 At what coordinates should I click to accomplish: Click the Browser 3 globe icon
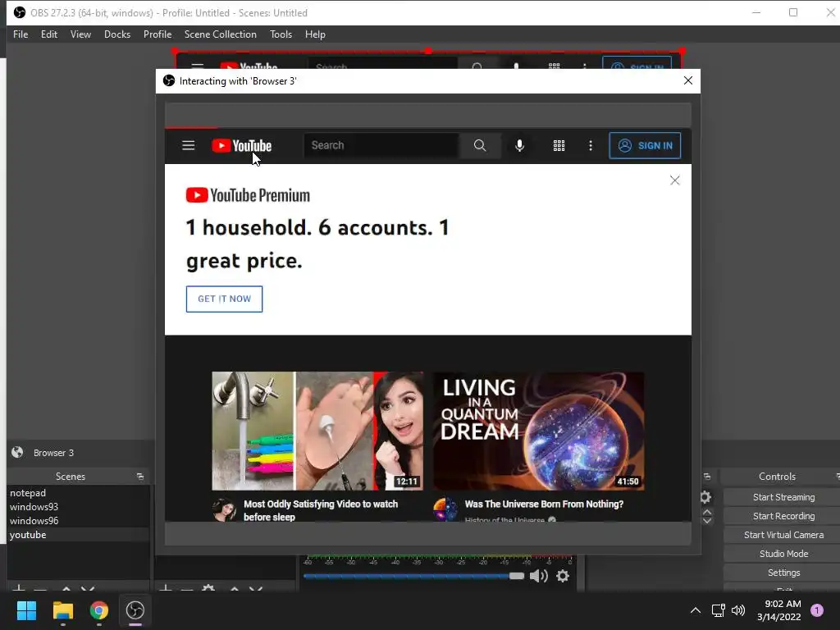click(17, 452)
